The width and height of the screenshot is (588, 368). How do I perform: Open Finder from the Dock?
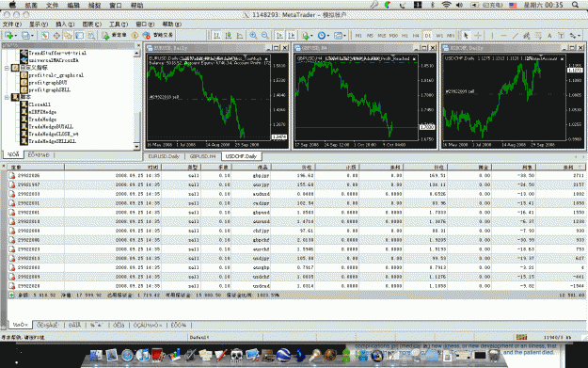click(96, 355)
